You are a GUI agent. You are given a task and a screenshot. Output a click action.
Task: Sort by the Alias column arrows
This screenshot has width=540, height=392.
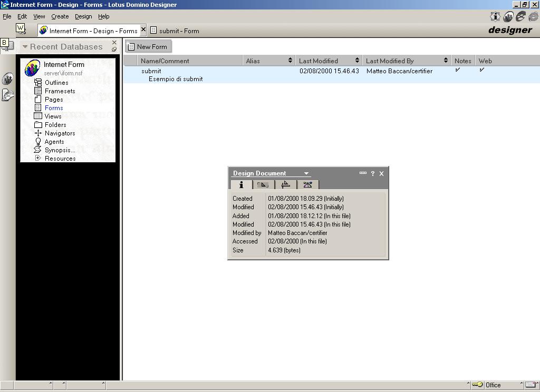pos(290,61)
